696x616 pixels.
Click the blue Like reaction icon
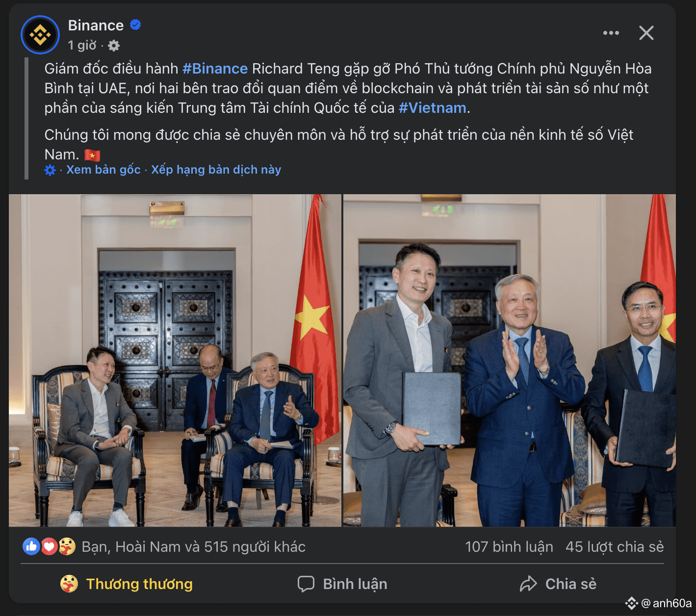tap(31, 546)
